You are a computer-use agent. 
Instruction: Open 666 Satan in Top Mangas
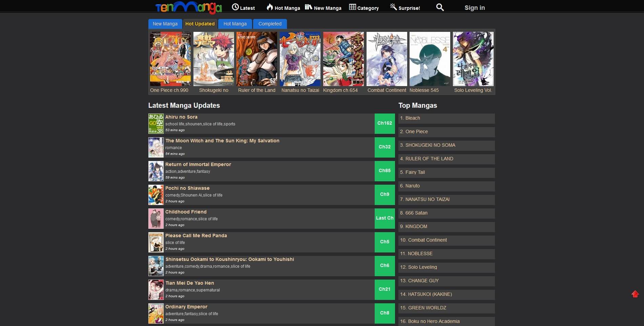(x=446, y=213)
